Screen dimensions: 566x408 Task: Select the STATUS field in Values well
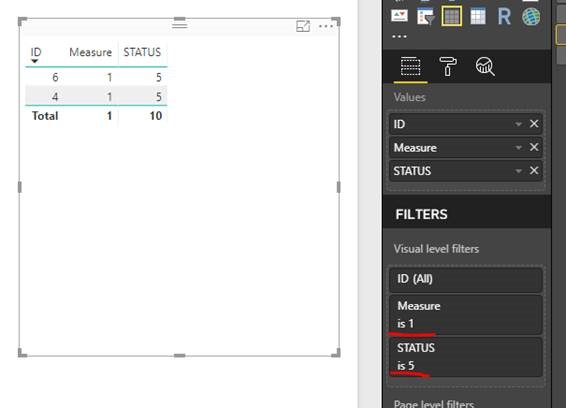coord(466,171)
